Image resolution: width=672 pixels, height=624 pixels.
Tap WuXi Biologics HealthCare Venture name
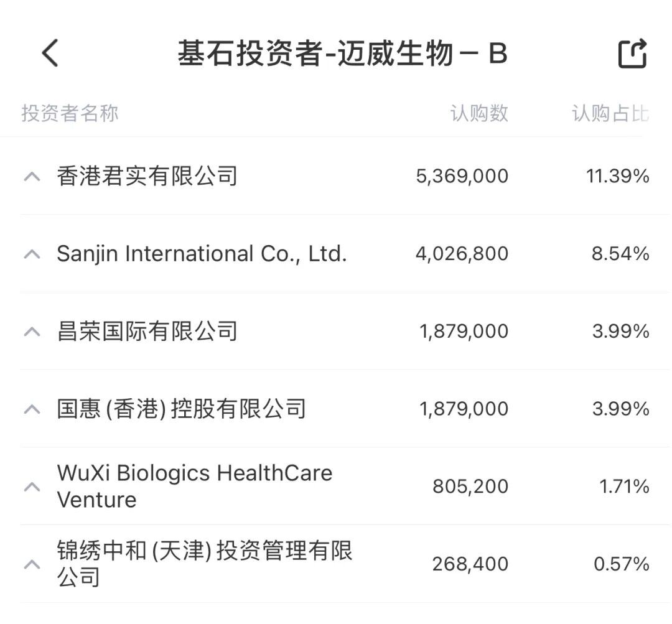[194, 486]
